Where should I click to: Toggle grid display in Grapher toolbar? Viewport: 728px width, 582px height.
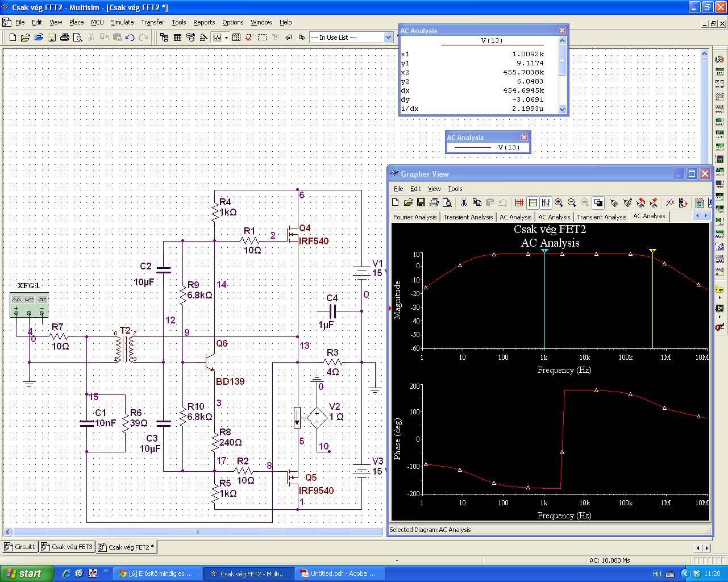(519, 203)
